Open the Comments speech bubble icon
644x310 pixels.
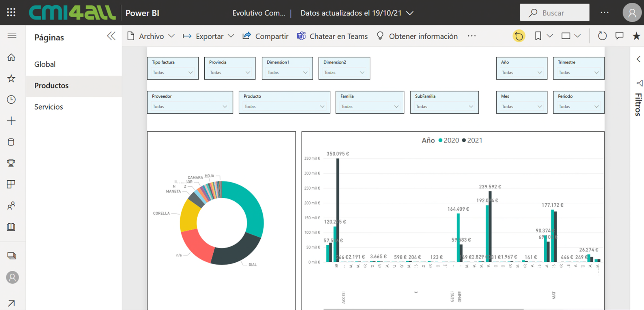click(619, 36)
